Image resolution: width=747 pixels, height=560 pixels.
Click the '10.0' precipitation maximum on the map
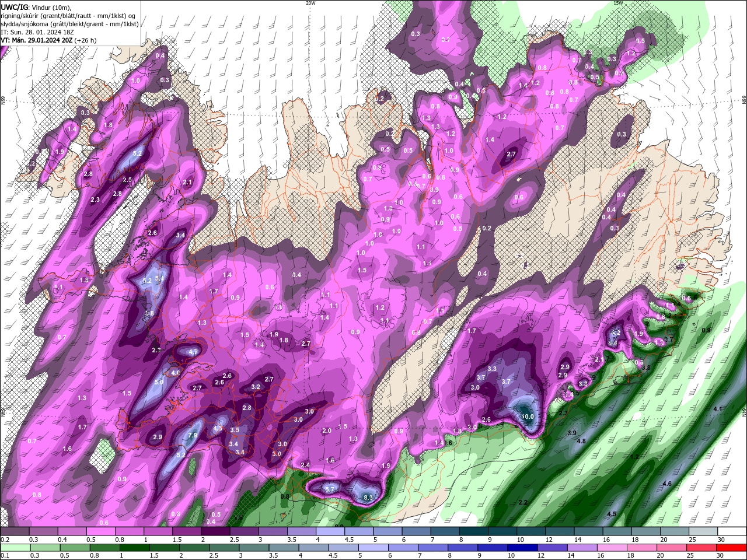(x=528, y=416)
